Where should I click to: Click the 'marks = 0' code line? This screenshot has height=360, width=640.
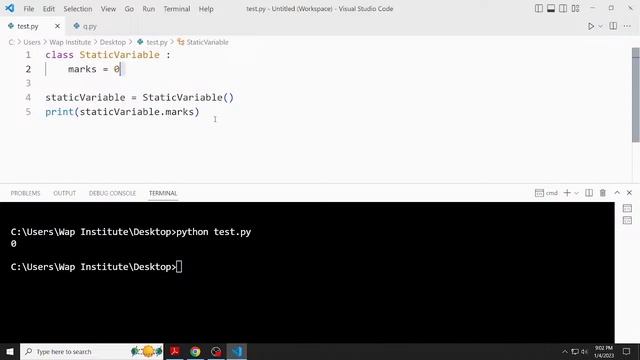pos(94,69)
